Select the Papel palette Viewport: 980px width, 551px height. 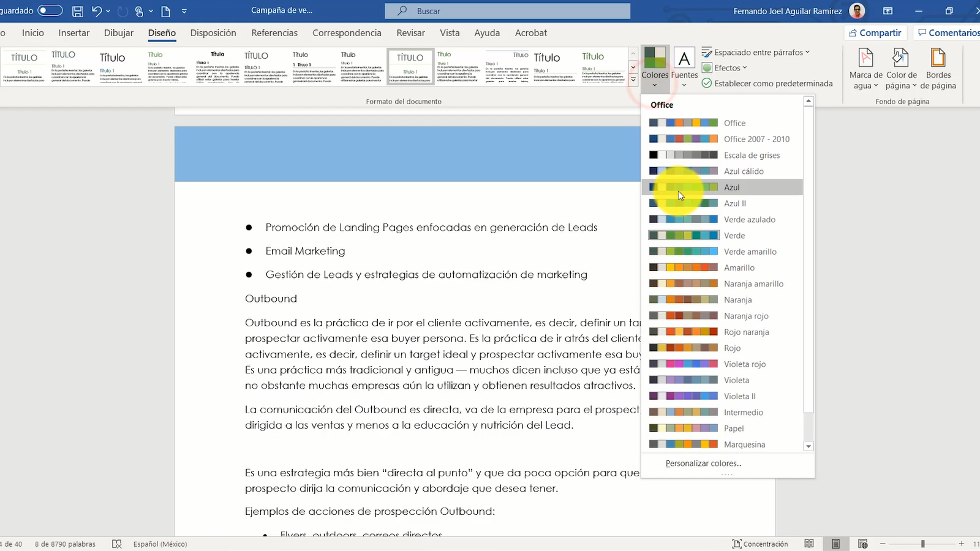[723, 429]
